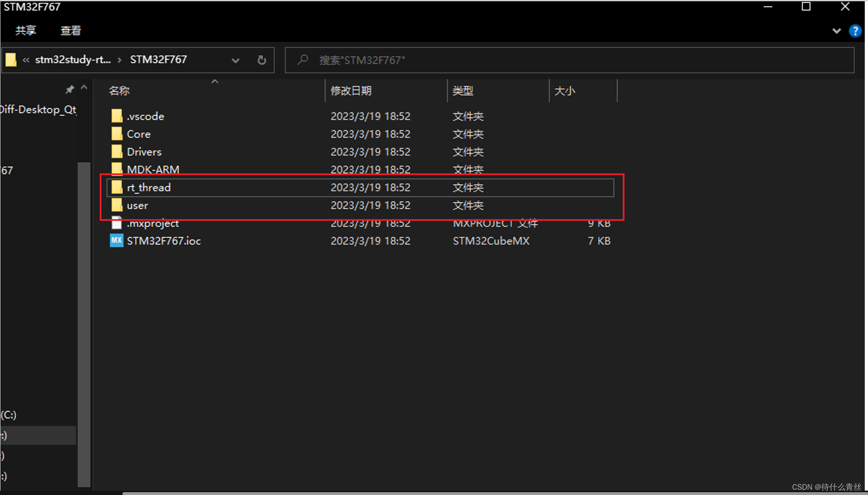Open the help question mark icon
868x495 pixels.
[x=855, y=31]
